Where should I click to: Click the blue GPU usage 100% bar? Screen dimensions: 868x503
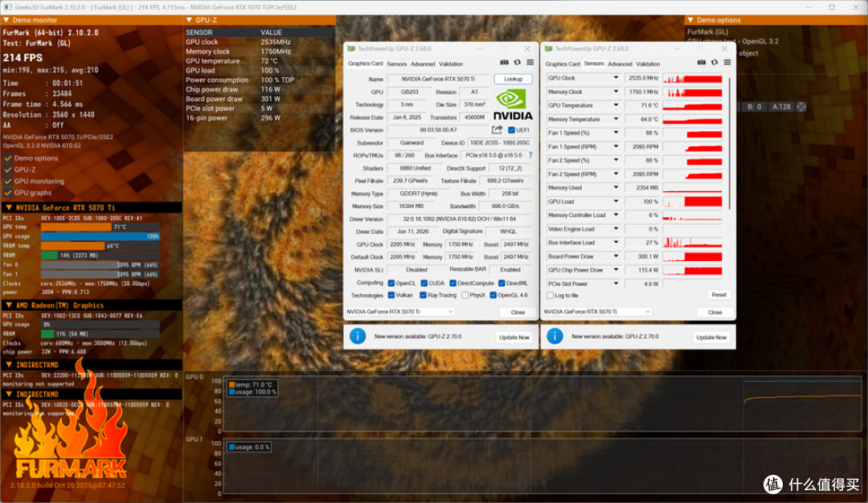tap(100, 236)
